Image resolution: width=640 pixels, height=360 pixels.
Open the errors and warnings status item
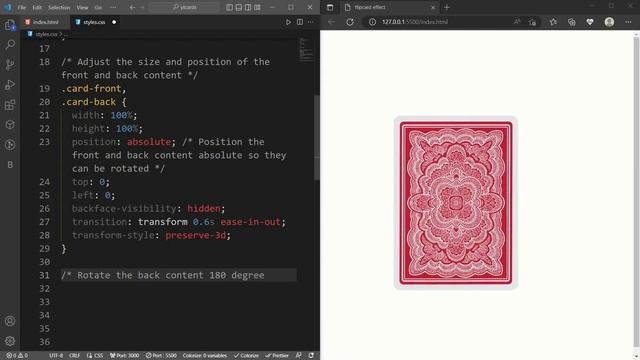pos(17,356)
